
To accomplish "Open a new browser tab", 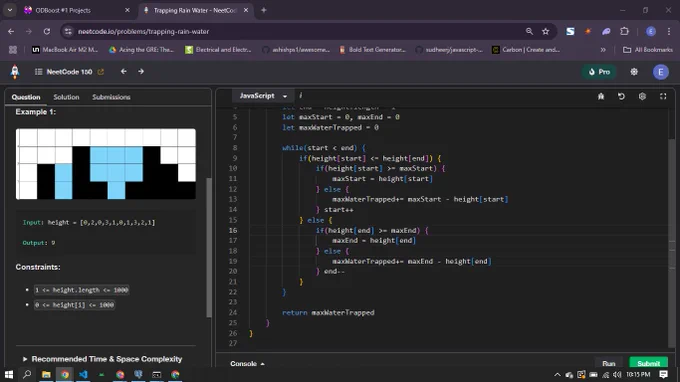I will click(264, 10).
